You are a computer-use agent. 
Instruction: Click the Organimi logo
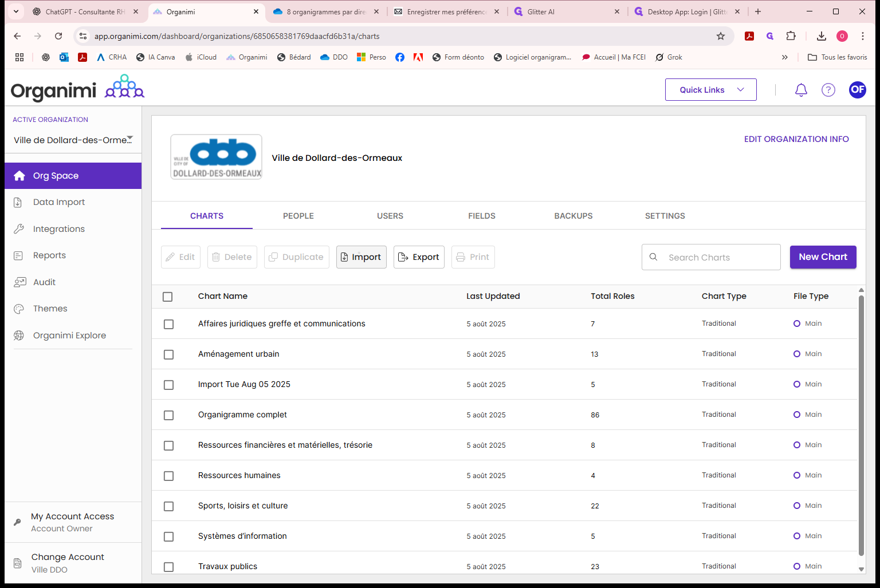point(77,89)
